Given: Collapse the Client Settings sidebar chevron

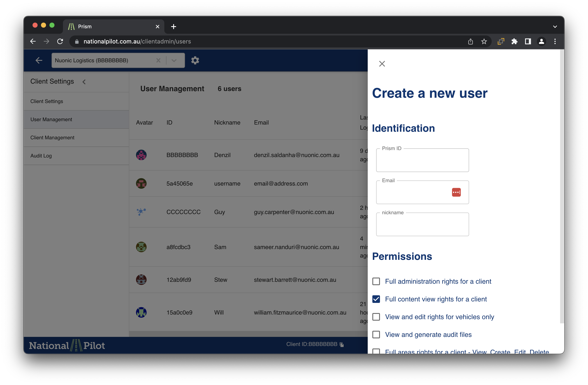Looking at the screenshot, I should coord(84,82).
